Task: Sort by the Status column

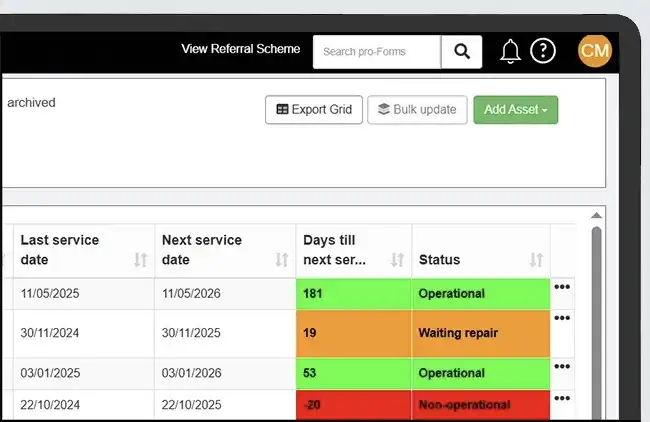Action: tap(536, 260)
